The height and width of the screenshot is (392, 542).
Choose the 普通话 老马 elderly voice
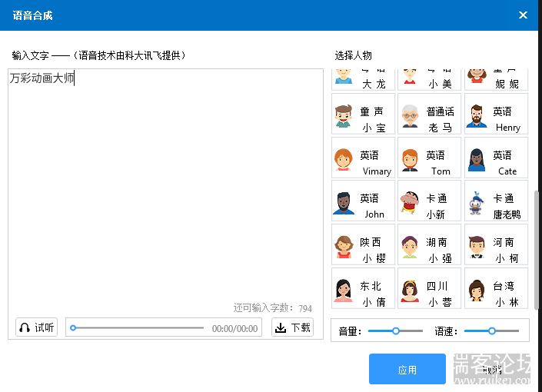(x=429, y=114)
